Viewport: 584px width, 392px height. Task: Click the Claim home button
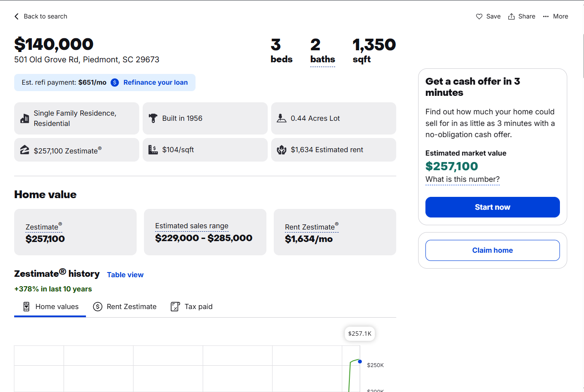[x=492, y=250]
